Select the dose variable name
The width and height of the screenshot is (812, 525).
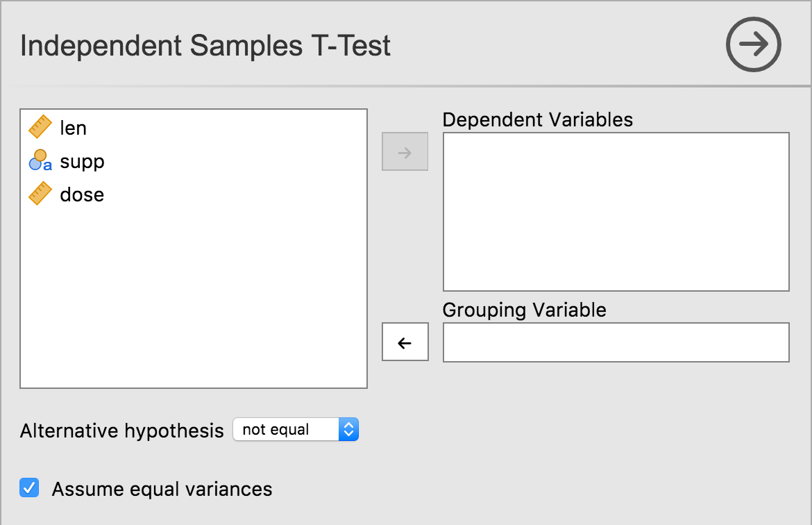coord(82,194)
